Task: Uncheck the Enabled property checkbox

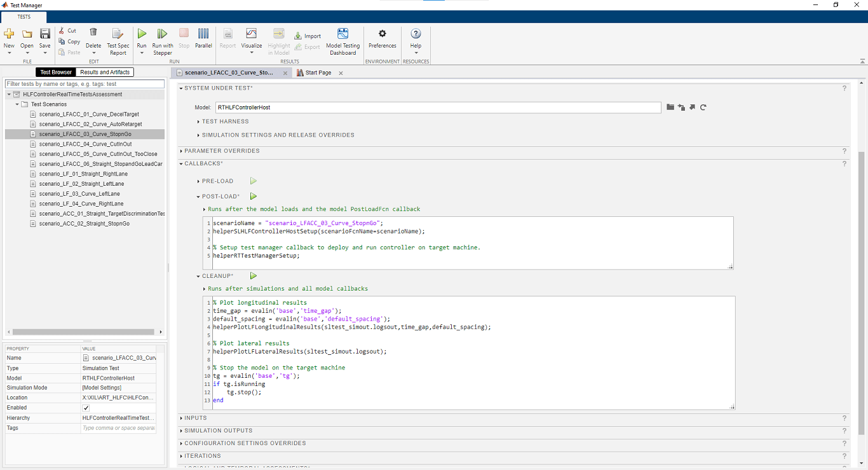Action: click(x=86, y=408)
